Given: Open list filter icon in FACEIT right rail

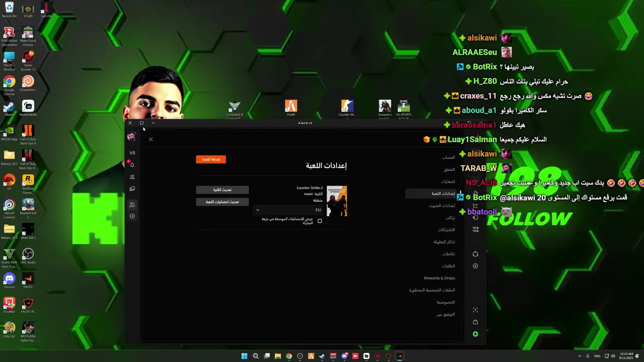Looking at the screenshot, I should point(475,229).
